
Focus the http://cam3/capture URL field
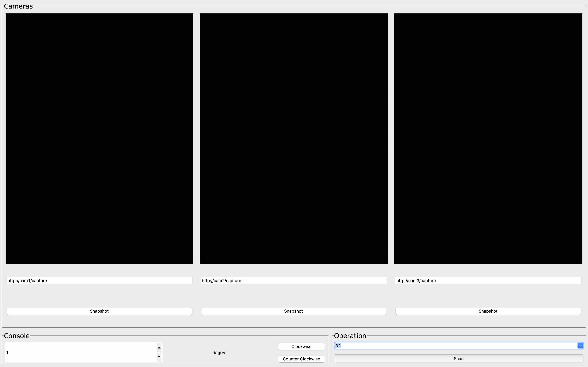(488, 281)
